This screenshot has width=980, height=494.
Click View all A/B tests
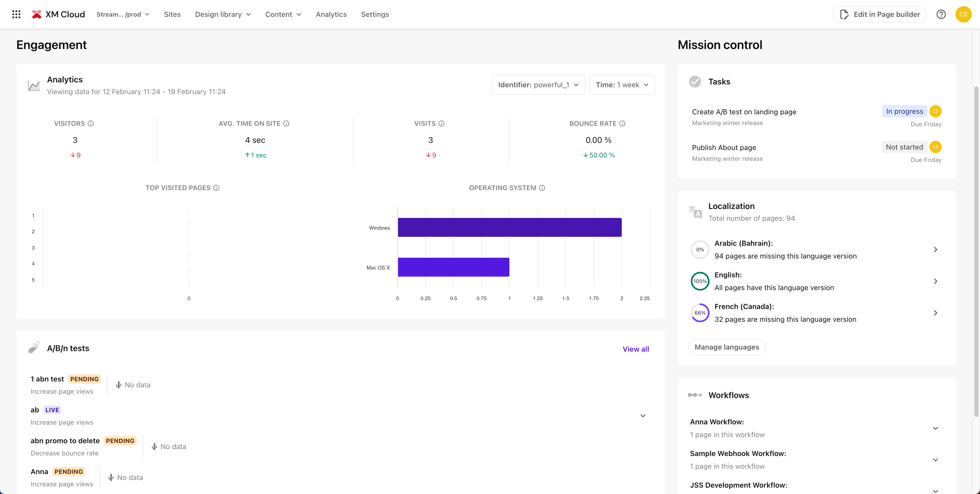click(636, 349)
